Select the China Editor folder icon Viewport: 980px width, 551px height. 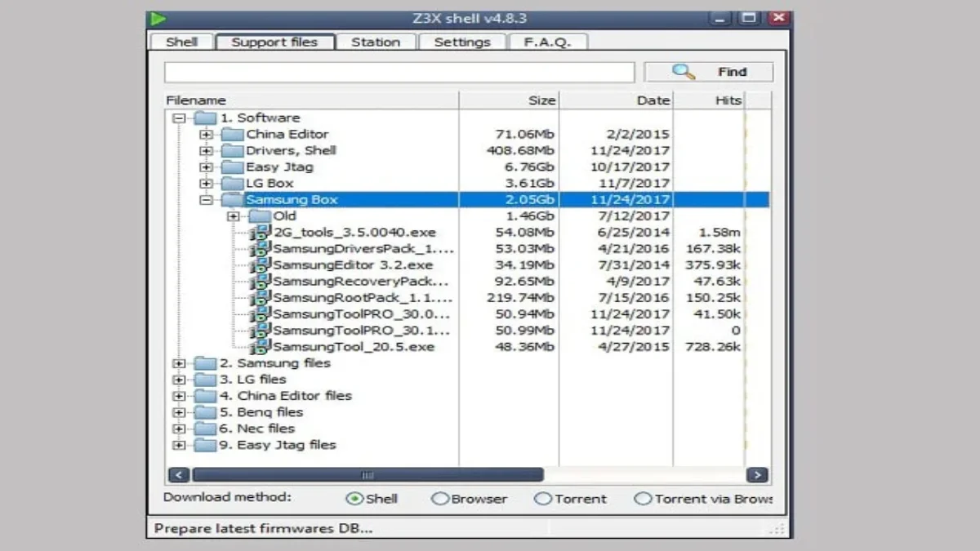click(232, 135)
